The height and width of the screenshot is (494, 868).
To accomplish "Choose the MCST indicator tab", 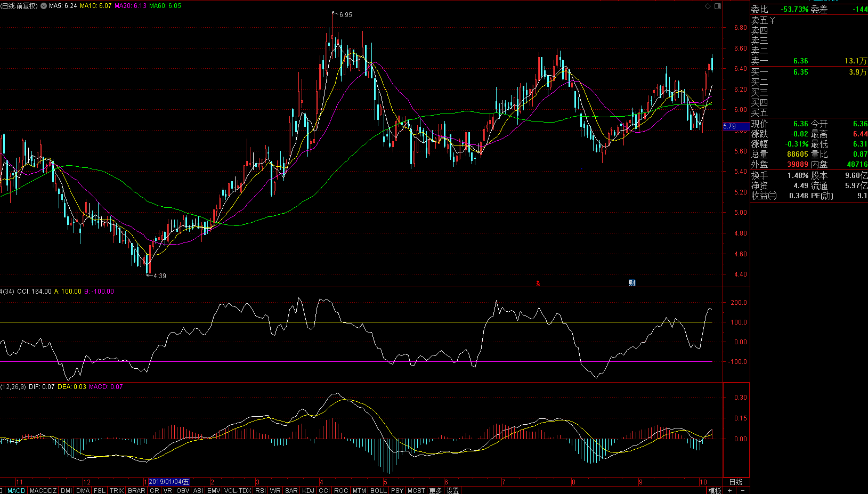I will coord(417,490).
